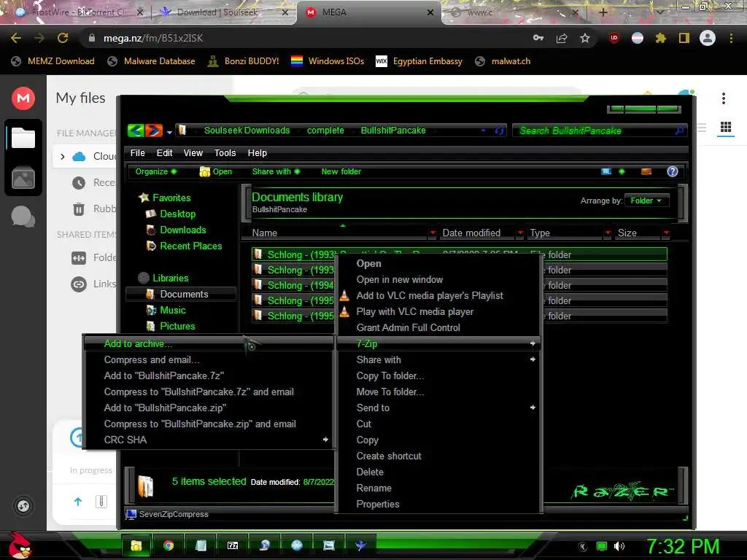
Task: Open the Tools menu in Explorer
Action: point(225,153)
